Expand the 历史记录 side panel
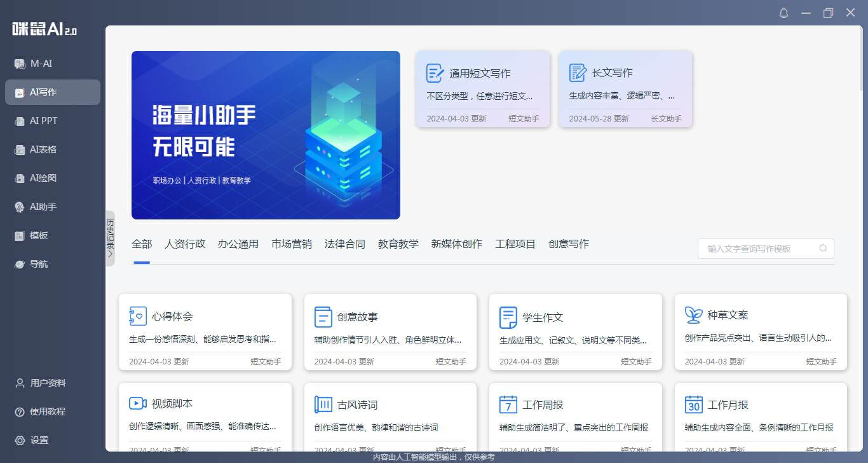This screenshot has width=868, height=463. click(x=110, y=238)
